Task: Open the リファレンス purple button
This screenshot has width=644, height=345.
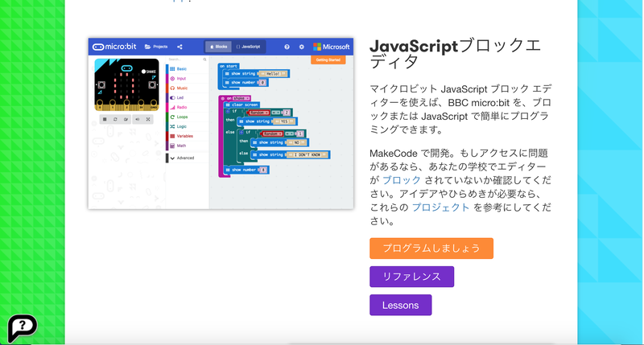Action: [x=411, y=277]
